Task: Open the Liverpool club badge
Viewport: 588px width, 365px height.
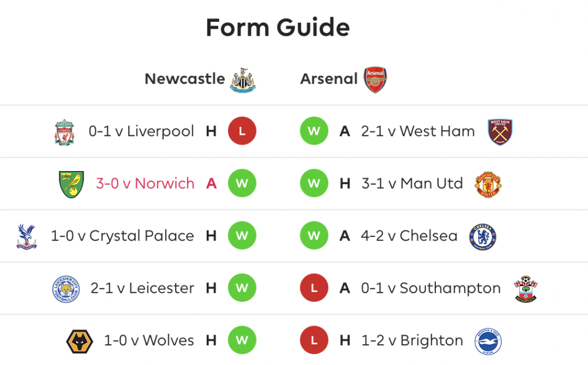Action: click(64, 132)
